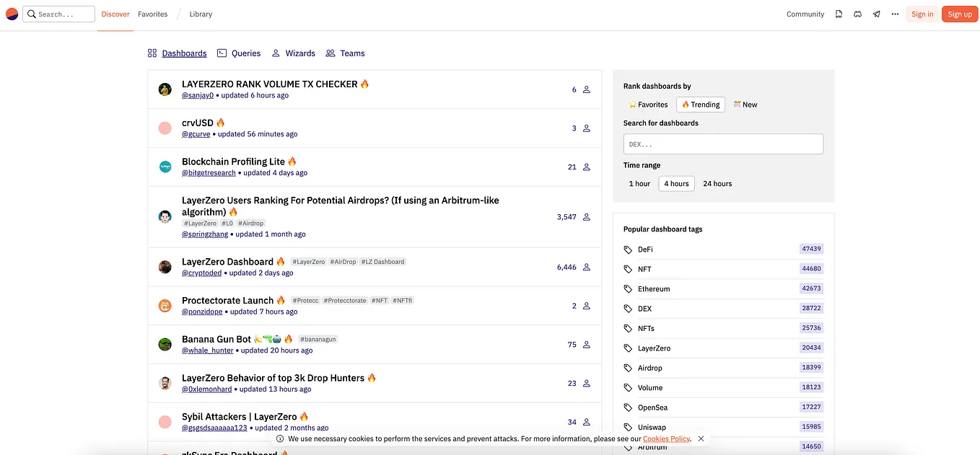This screenshot has height=455, width=980.
Task: Set time range to 1 hour
Action: [639, 184]
